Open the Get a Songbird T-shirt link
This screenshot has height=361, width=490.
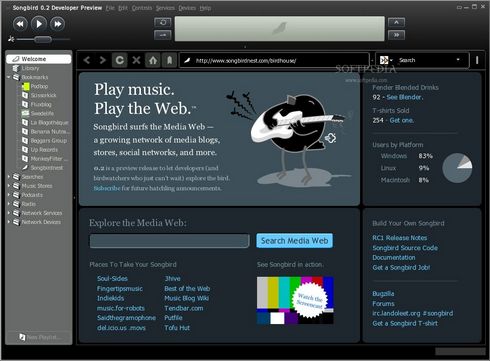coord(405,323)
